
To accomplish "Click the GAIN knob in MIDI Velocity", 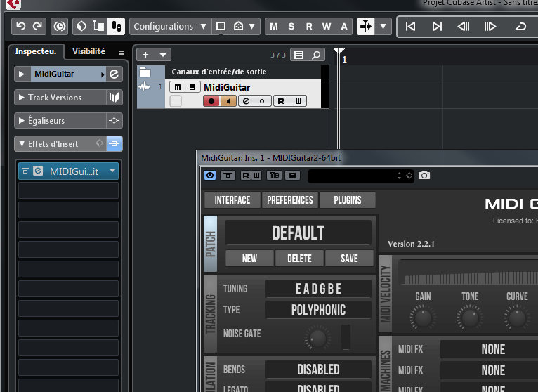I will [423, 318].
